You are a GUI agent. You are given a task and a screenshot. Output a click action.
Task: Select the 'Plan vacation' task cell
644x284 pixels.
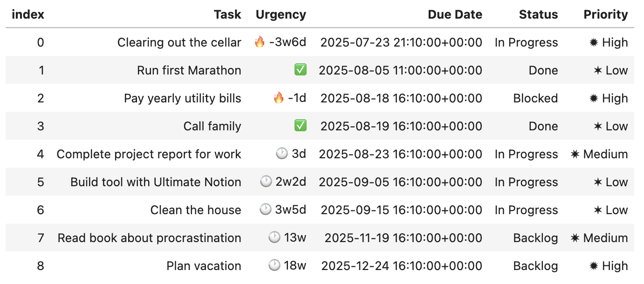[x=204, y=266]
